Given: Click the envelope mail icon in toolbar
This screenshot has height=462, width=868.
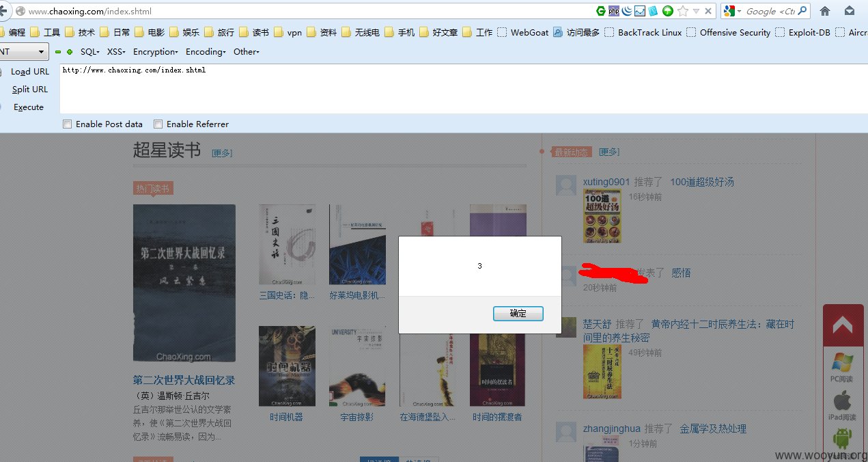Looking at the screenshot, I should point(850,11).
